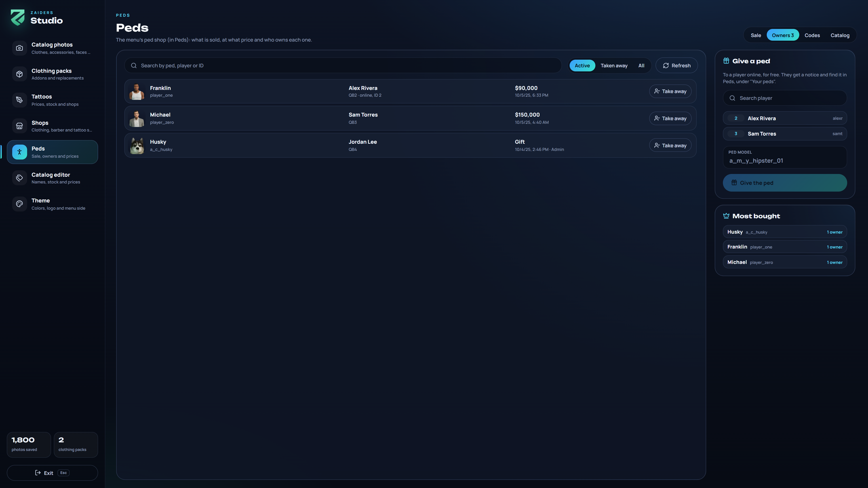Screen dimensions: 868x488
Task: Focus the Search by ped, player or ID field
Action: tap(343, 65)
